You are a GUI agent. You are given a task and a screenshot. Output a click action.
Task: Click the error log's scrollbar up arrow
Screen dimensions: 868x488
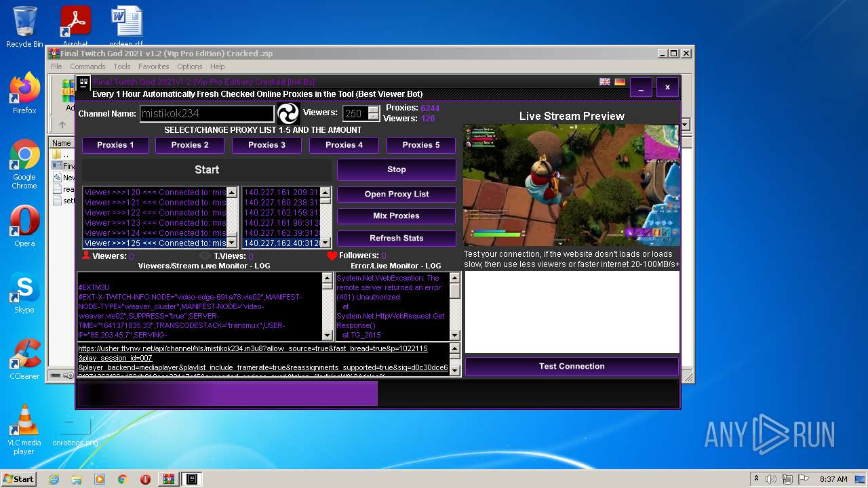click(455, 278)
